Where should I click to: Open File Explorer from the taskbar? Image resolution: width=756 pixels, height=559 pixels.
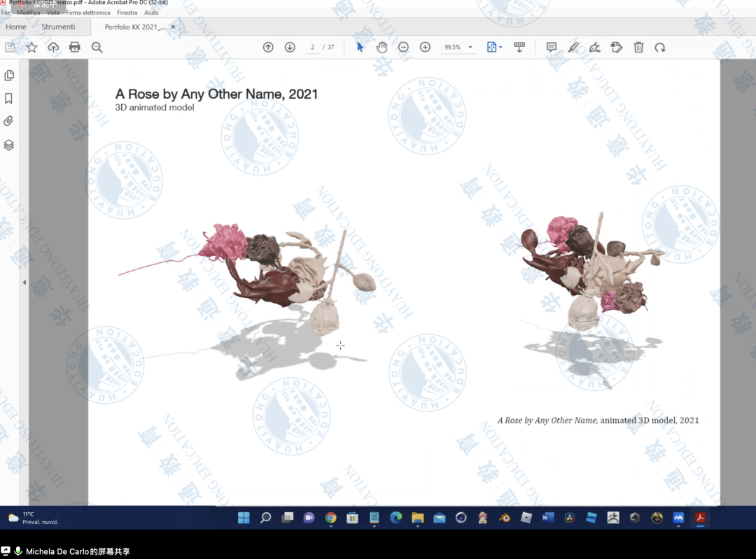(417, 518)
